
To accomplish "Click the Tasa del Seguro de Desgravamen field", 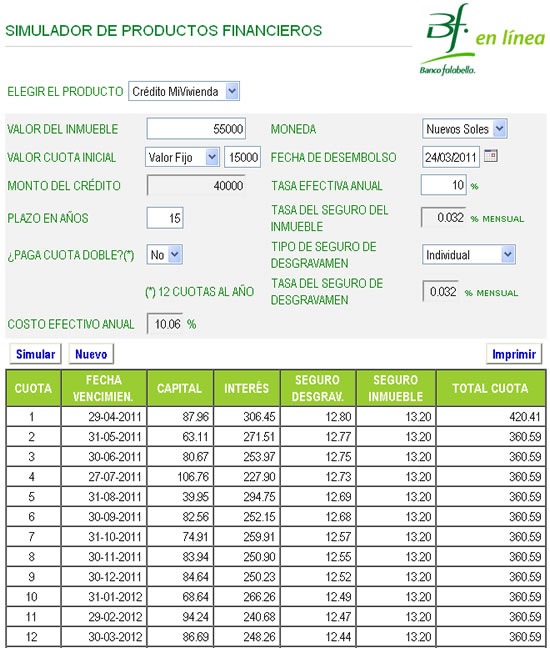I will pyautogui.click(x=440, y=291).
